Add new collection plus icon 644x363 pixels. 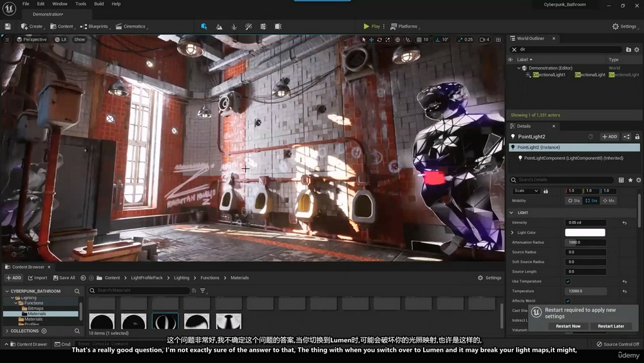(x=44, y=331)
